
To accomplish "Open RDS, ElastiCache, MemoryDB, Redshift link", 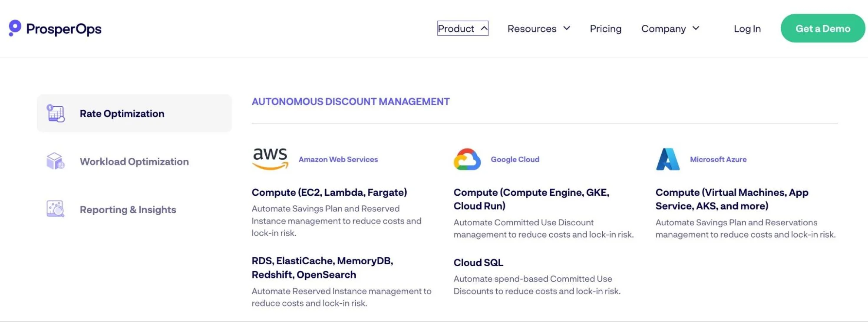I will coord(323,268).
